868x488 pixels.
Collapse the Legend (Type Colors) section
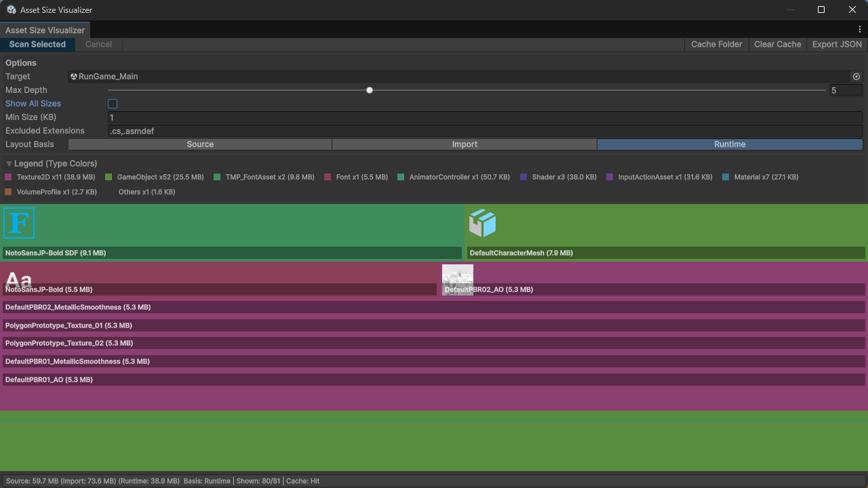tap(8, 163)
